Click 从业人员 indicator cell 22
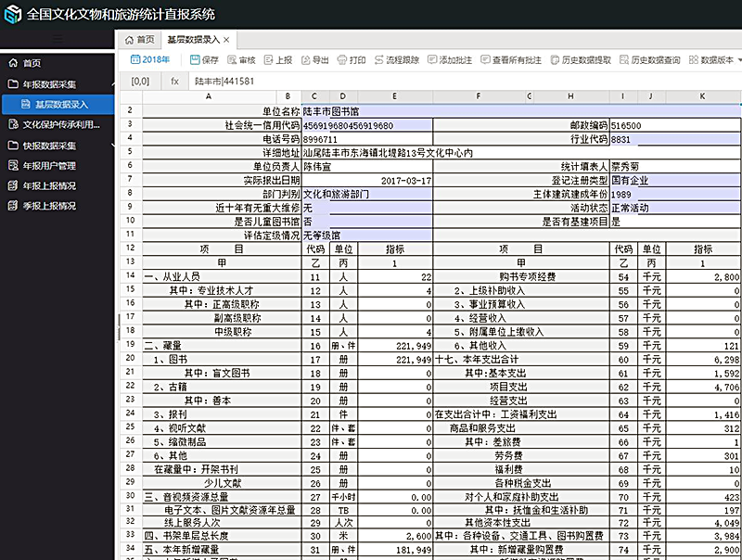 coord(395,276)
